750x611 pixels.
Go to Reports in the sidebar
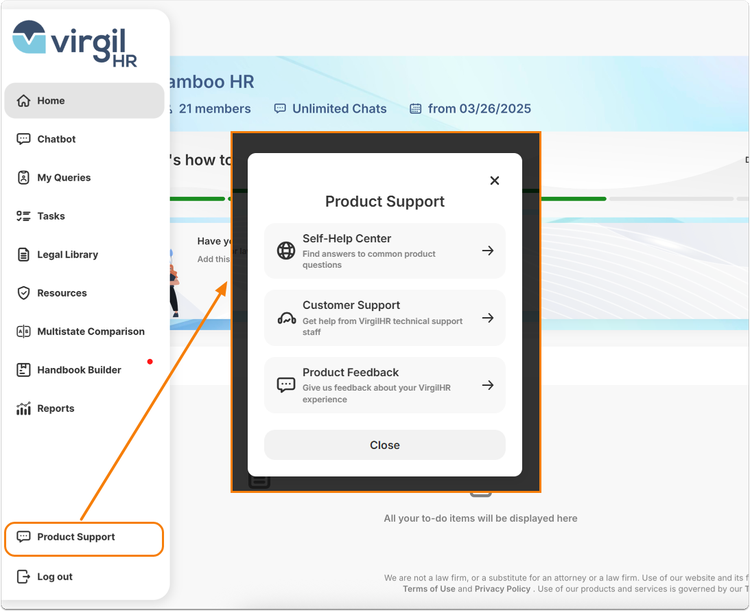[x=84, y=408]
